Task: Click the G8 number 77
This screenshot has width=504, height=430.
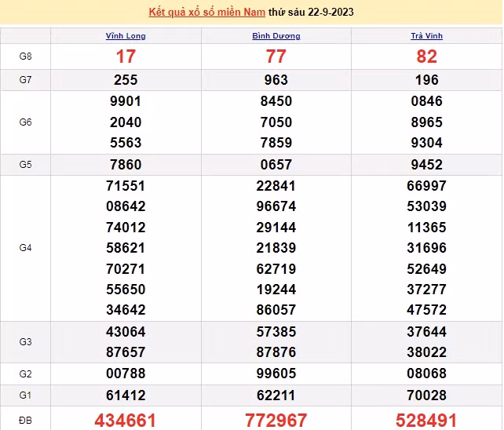Action: (x=276, y=56)
